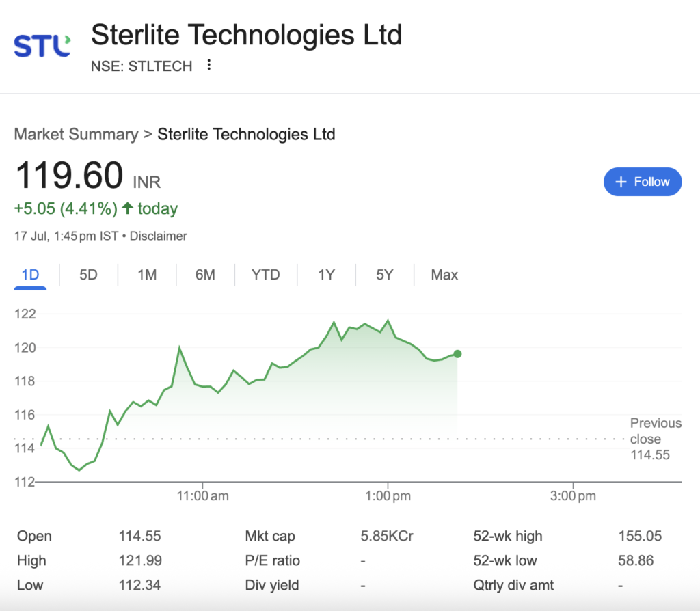This screenshot has height=611, width=700.
Task: Click the 119.60 current price
Action: (69, 175)
